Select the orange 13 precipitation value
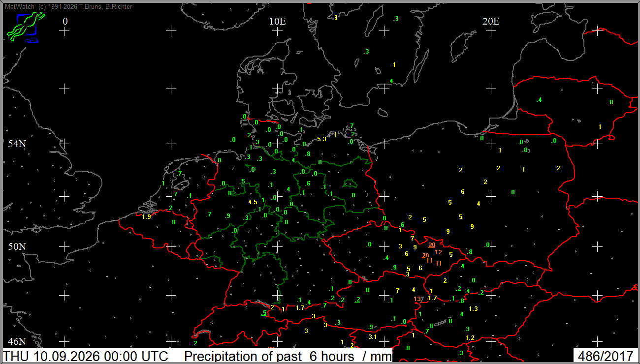The height and width of the screenshot is (364, 640). 417,299
